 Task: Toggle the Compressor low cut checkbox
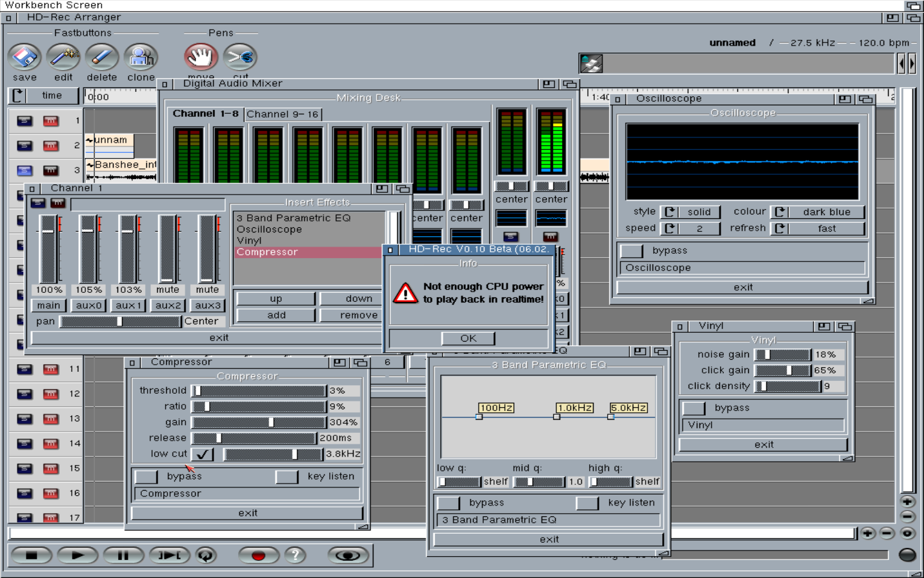(203, 454)
